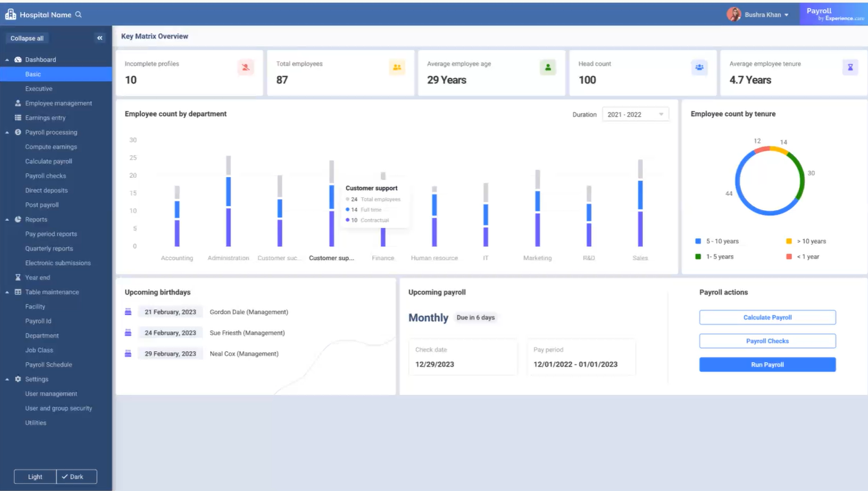
Task: Click Payroll by Experience.care logo
Action: 834,14
